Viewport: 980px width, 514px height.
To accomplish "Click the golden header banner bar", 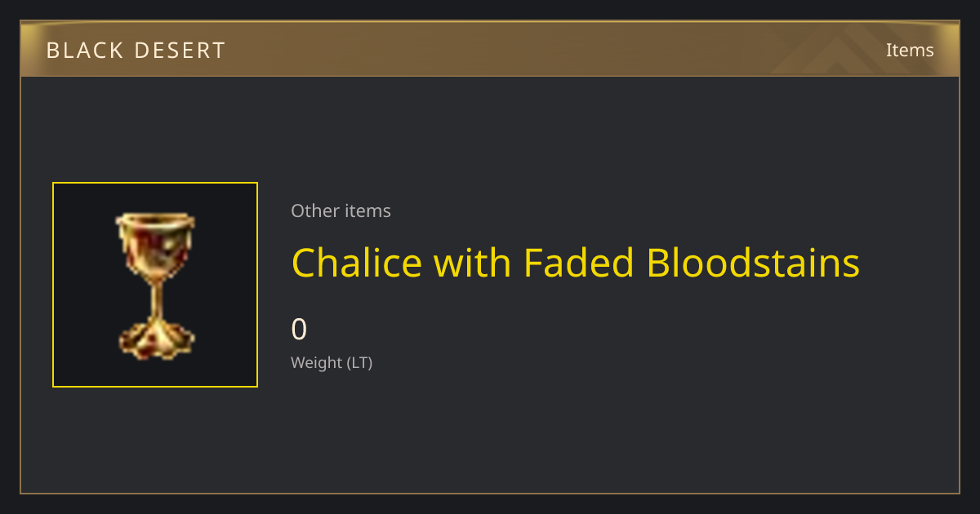I will click(x=490, y=49).
